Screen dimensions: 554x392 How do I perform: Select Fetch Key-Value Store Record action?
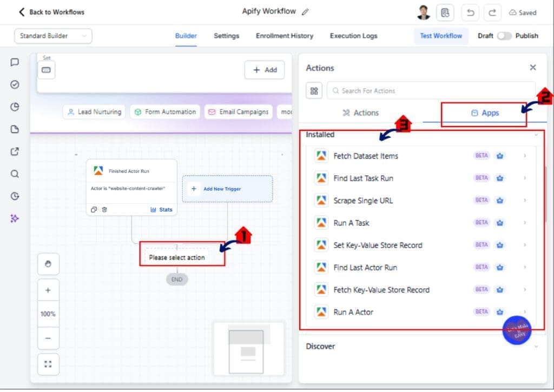click(x=421, y=290)
